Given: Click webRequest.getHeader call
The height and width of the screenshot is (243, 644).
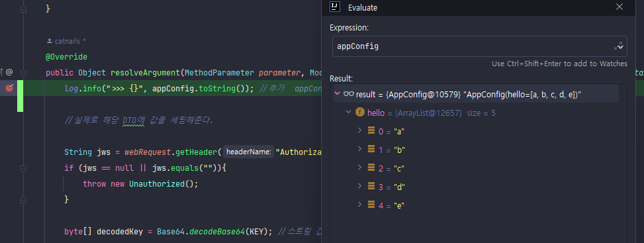Looking at the screenshot, I should (x=171, y=152).
